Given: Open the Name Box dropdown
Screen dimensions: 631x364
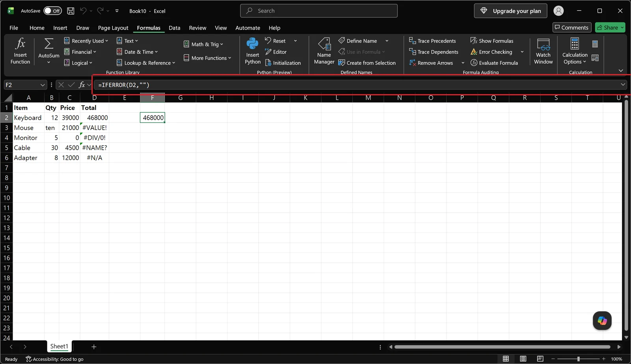Looking at the screenshot, I should [43, 85].
